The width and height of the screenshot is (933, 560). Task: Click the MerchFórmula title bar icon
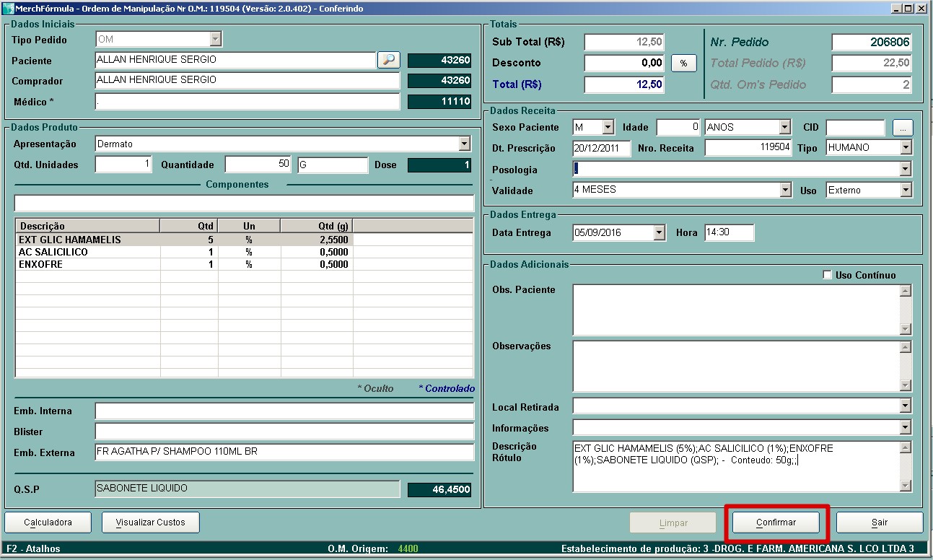[8, 9]
